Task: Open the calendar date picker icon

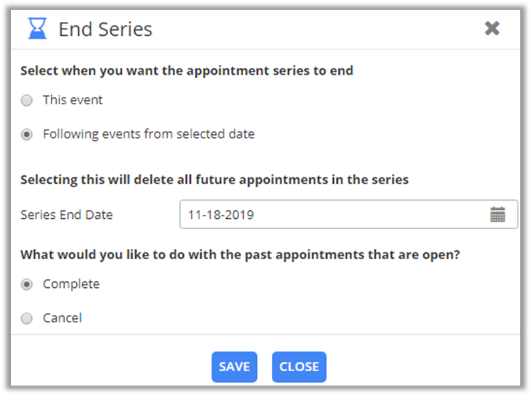Action: click(x=497, y=214)
